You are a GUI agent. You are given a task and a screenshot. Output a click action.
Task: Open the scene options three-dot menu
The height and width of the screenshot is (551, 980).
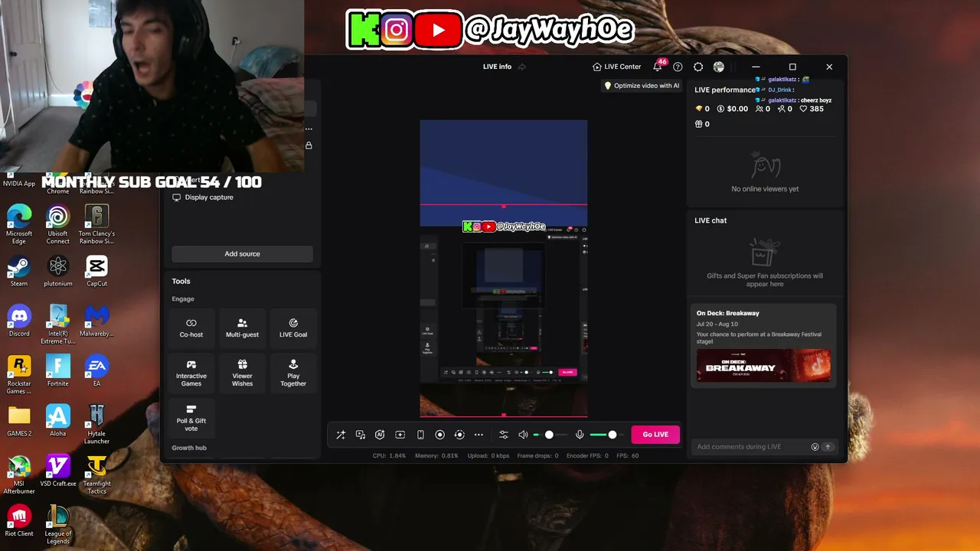(309, 129)
